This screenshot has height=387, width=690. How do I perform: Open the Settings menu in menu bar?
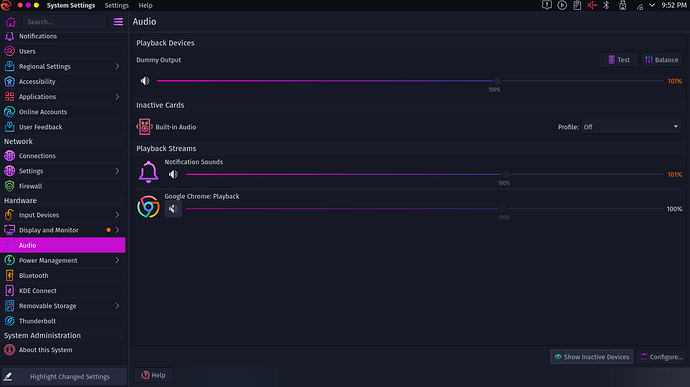point(117,5)
